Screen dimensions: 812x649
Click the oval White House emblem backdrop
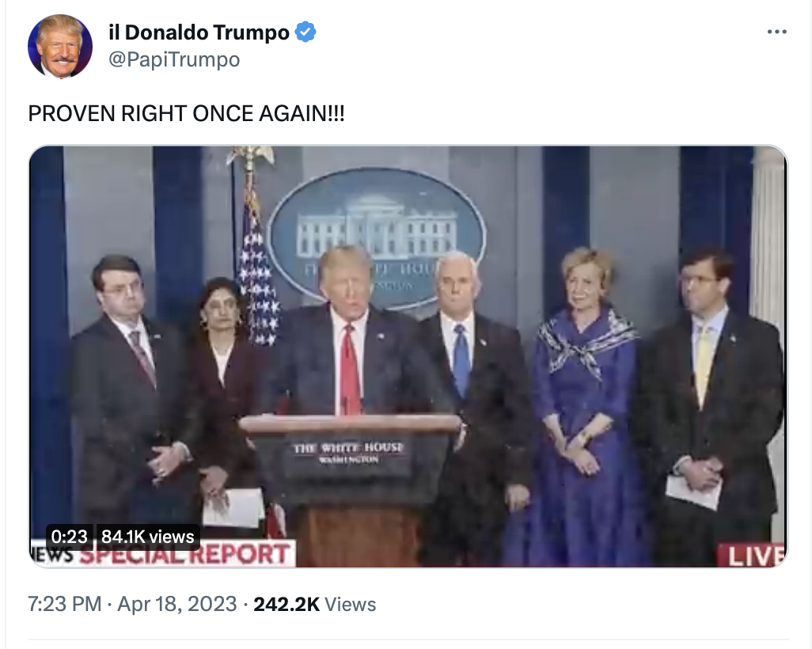[377, 236]
